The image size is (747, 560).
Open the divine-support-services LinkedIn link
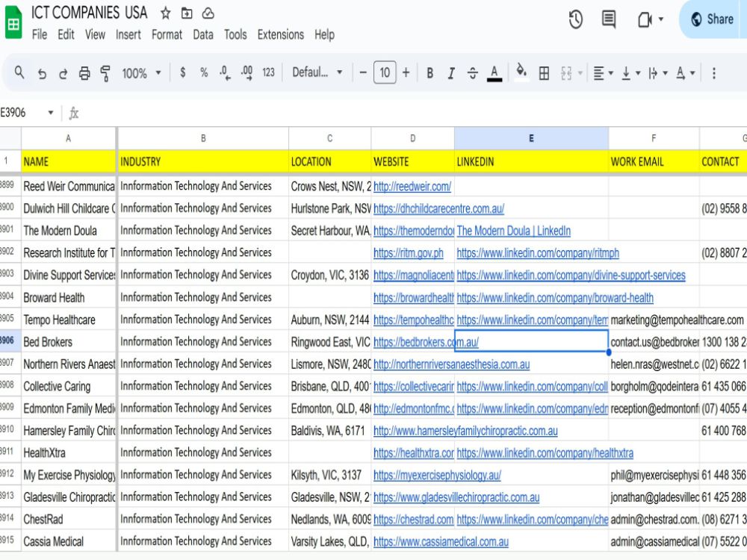(571, 276)
